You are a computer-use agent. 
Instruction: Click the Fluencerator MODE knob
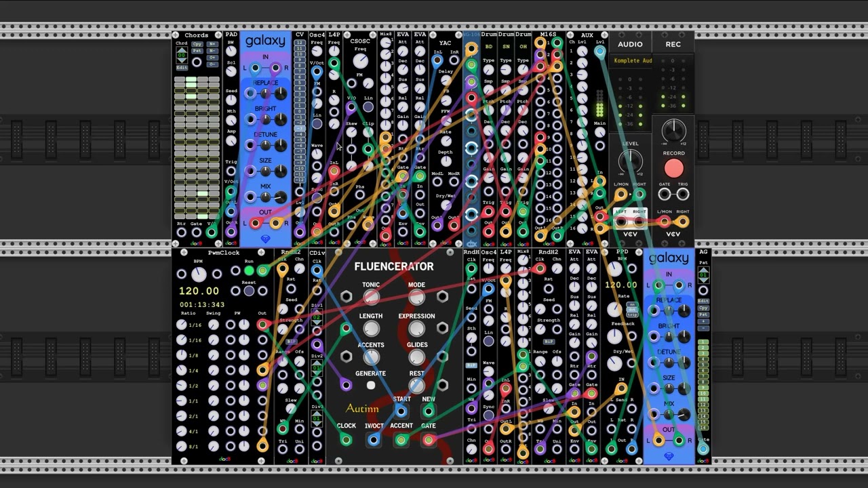click(416, 298)
